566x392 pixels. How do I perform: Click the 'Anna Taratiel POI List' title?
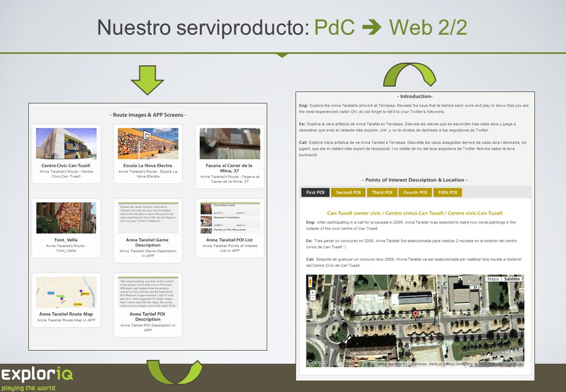coord(229,240)
